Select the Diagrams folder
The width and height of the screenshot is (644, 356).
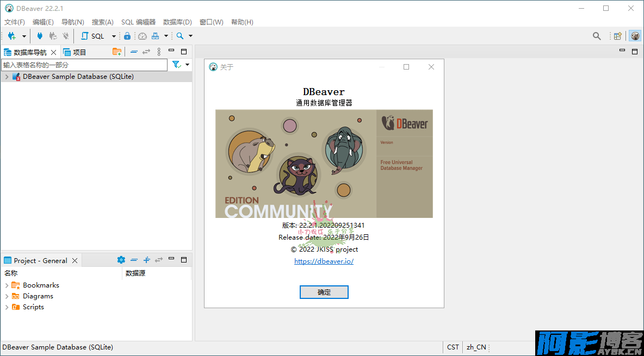click(38, 296)
